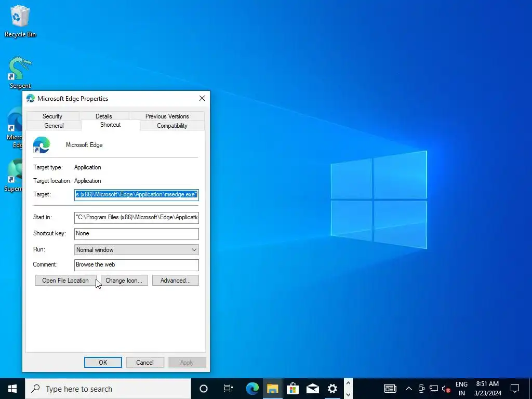Show hidden system tray icons
Viewport: 532px width, 399px height.
(x=409, y=389)
